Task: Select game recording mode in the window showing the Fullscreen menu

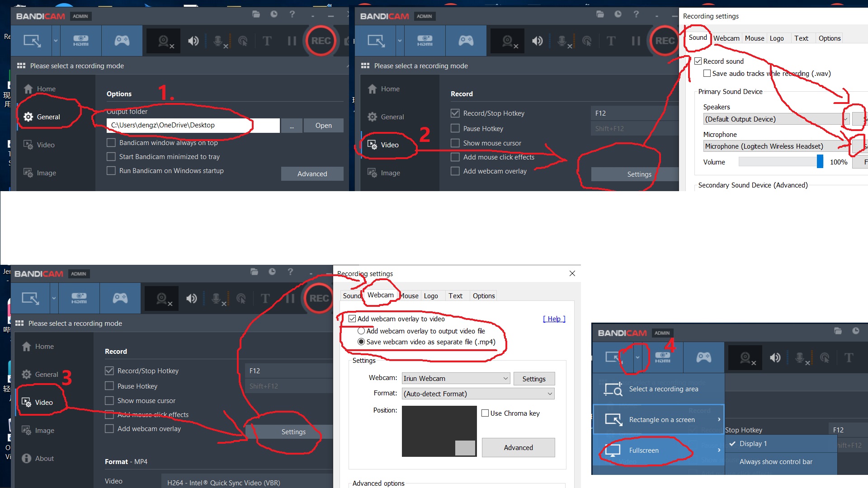Action: pyautogui.click(x=703, y=358)
